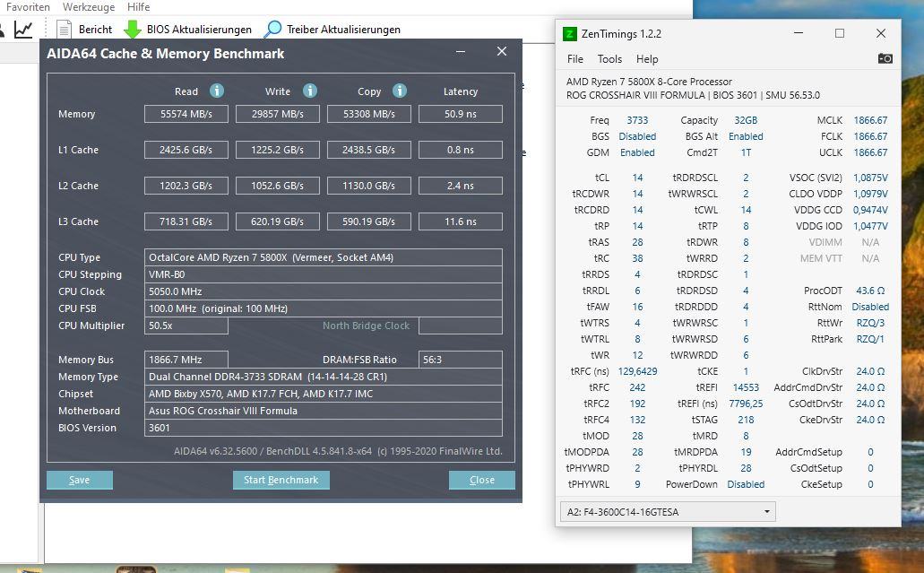Click the Capacity 32GB value

(x=746, y=120)
